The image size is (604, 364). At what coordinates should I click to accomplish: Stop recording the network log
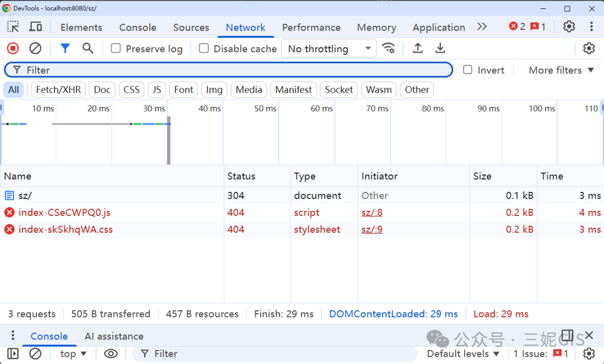pos(12,49)
